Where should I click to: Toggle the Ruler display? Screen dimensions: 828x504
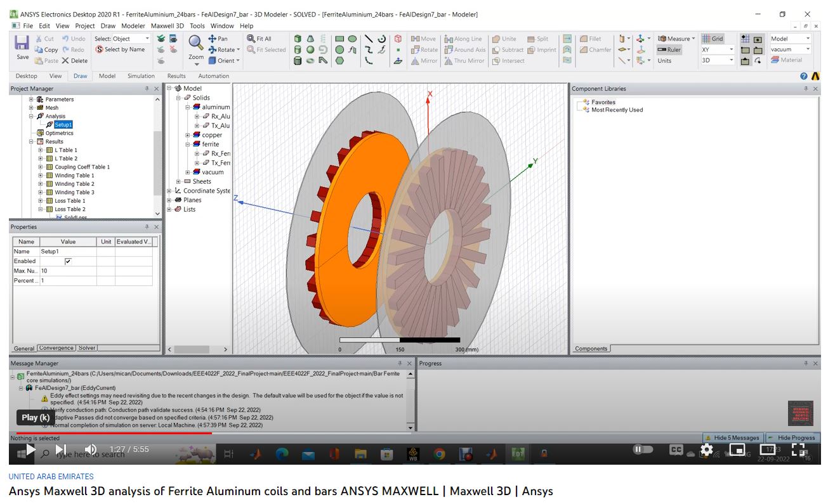pos(669,49)
